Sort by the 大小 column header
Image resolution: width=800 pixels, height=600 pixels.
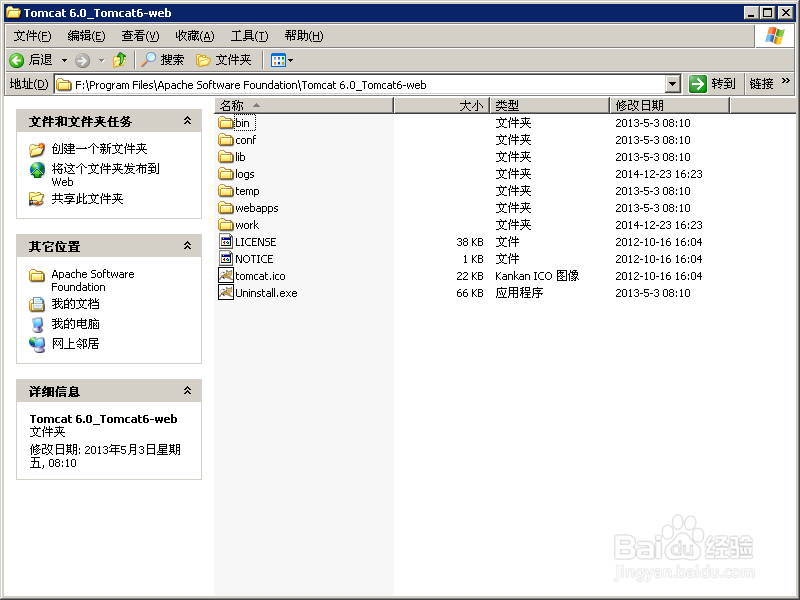pos(442,105)
